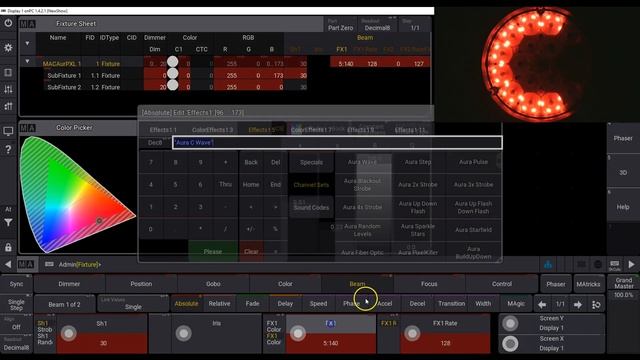Viewport: 640px width, 360px height.
Task: Click the lock icon in the left sidebar
Action: [8, 247]
